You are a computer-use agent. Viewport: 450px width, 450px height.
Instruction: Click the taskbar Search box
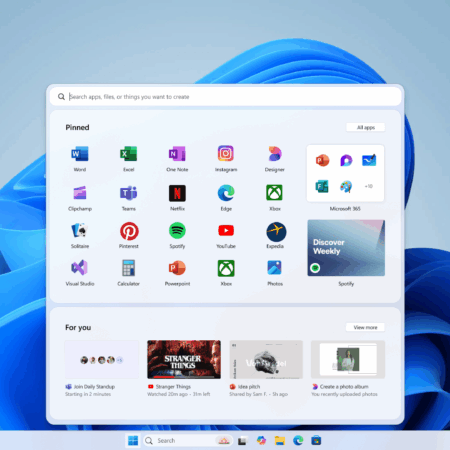(188, 441)
